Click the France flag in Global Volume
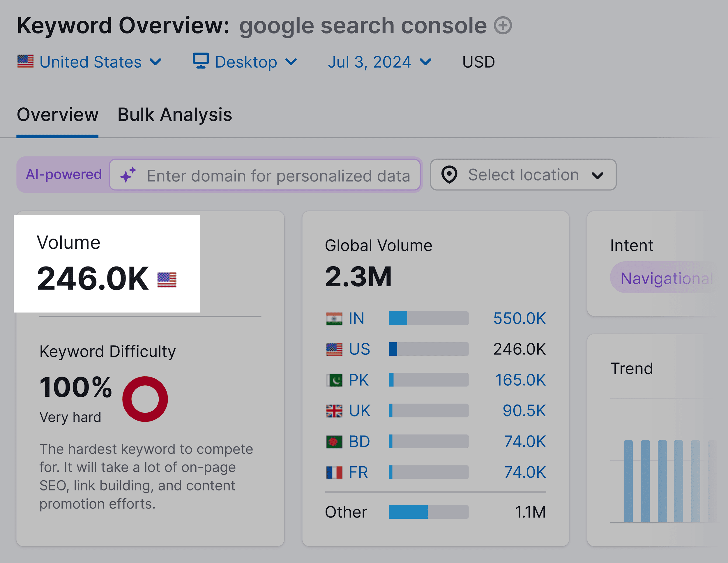The height and width of the screenshot is (563, 728). point(334,472)
